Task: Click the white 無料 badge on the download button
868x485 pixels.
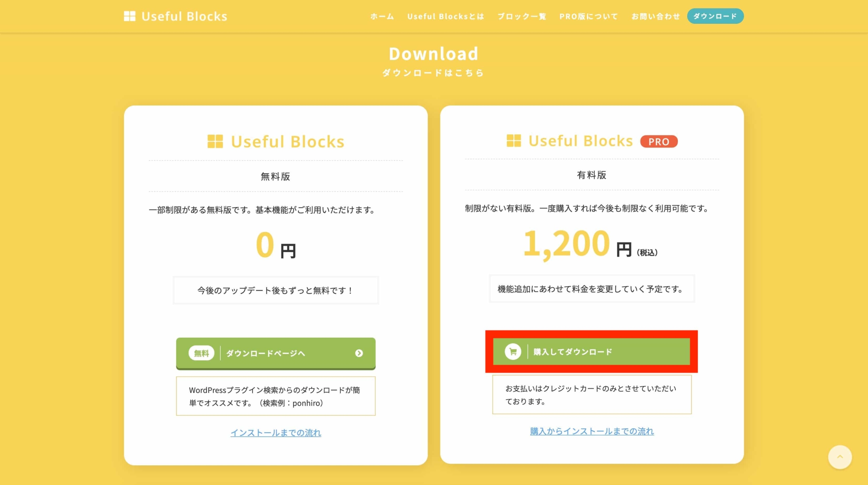Action: pyautogui.click(x=201, y=353)
